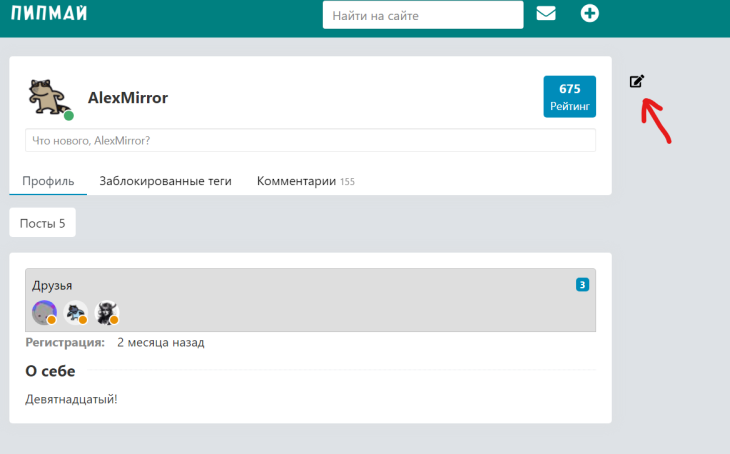Open the messages envelope icon
Viewport: 730px width, 454px height.
point(546,14)
